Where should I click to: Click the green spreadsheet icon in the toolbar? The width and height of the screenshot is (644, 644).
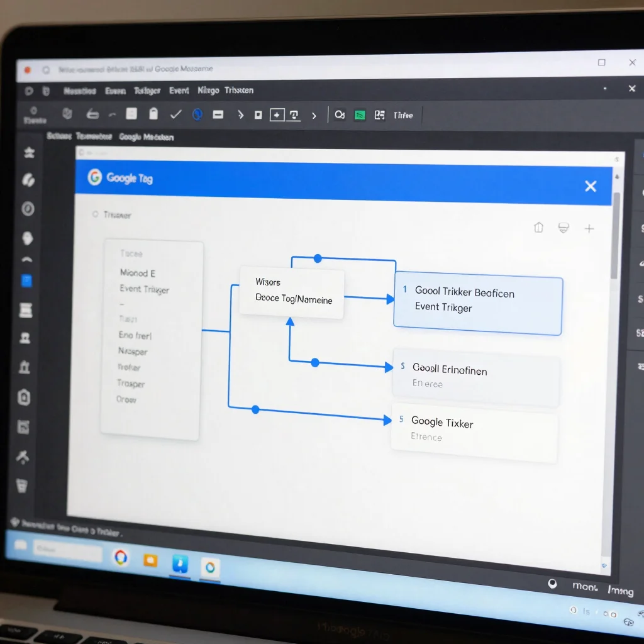pyautogui.click(x=360, y=116)
